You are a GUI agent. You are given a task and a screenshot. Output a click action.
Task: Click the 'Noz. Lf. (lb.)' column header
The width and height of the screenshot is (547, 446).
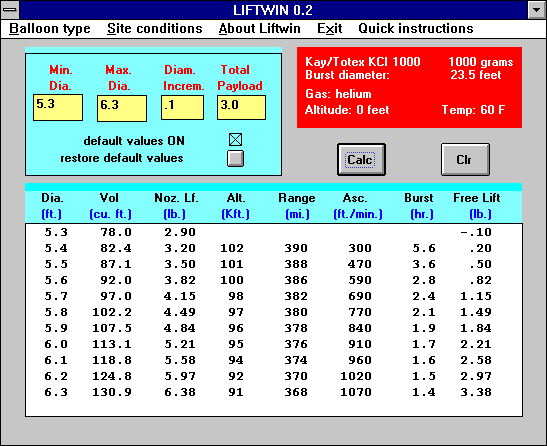tap(176, 206)
